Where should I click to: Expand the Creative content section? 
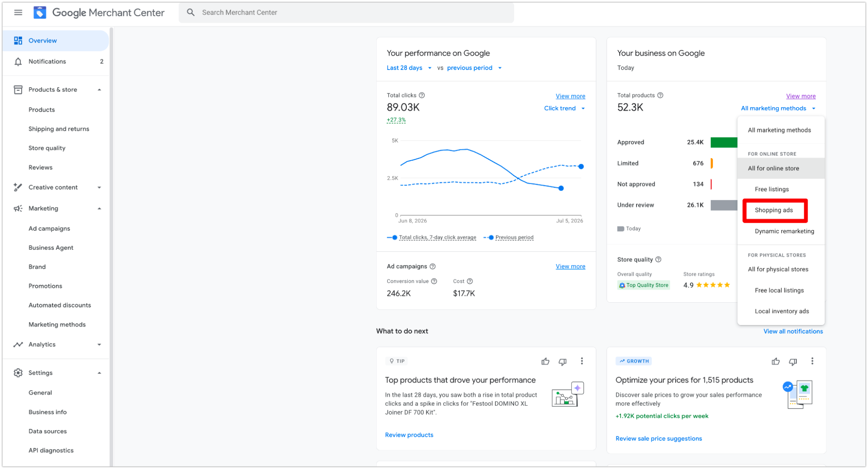click(99, 188)
